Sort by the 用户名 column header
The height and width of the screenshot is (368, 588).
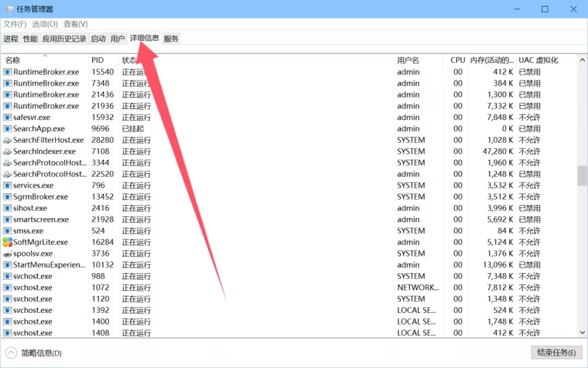(419, 60)
